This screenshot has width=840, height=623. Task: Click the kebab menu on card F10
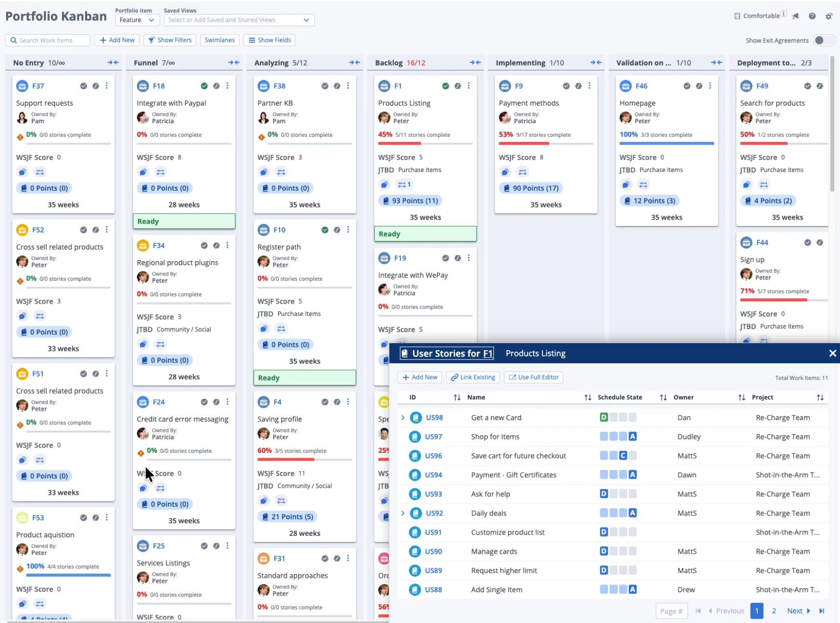click(x=348, y=230)
